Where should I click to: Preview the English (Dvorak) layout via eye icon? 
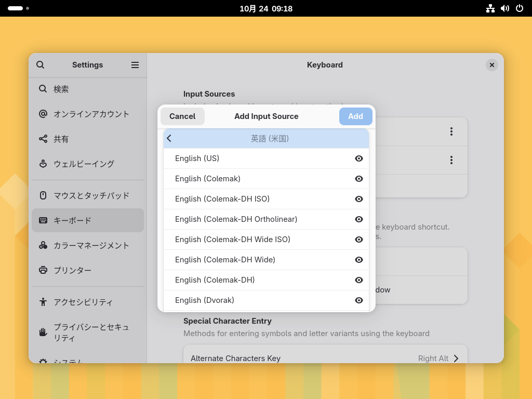(x=358, y=300)
